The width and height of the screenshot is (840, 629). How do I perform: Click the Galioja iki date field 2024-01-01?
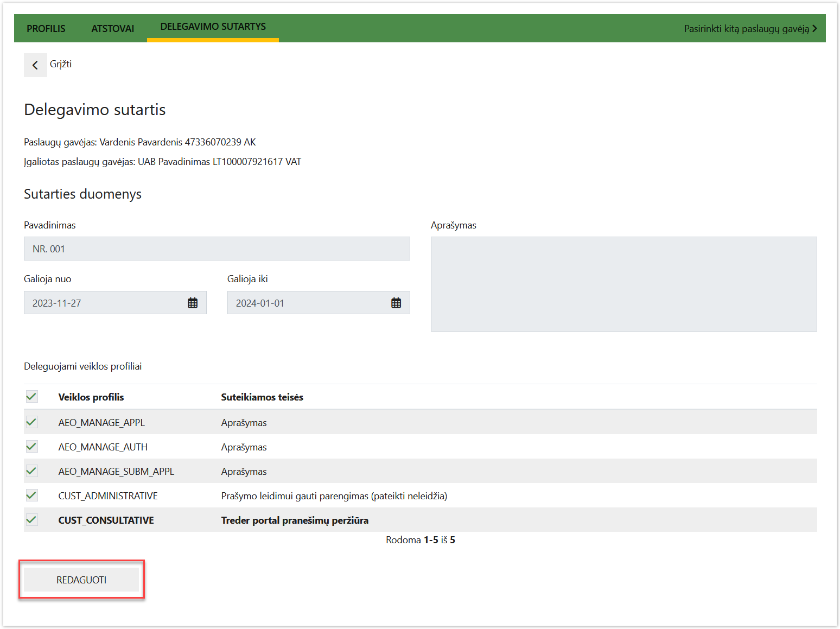coord(319,303)
